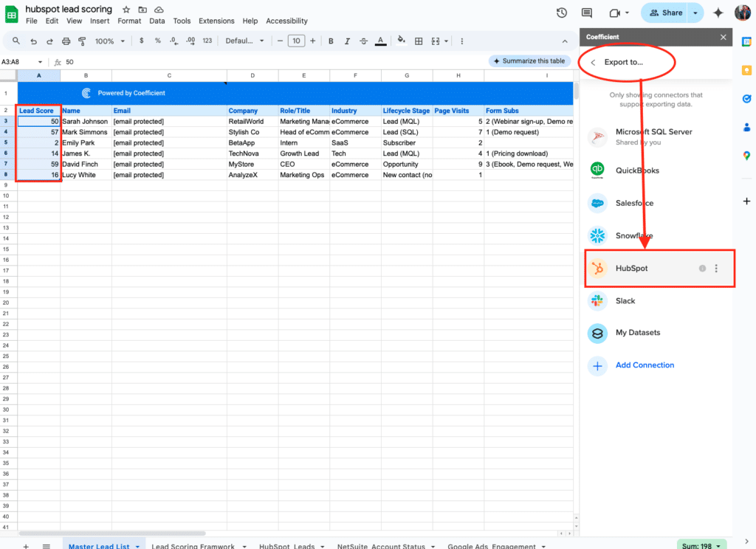This screenshot has width=756, height=549.
Task: Open the Data menu
Action: [157, 21]
